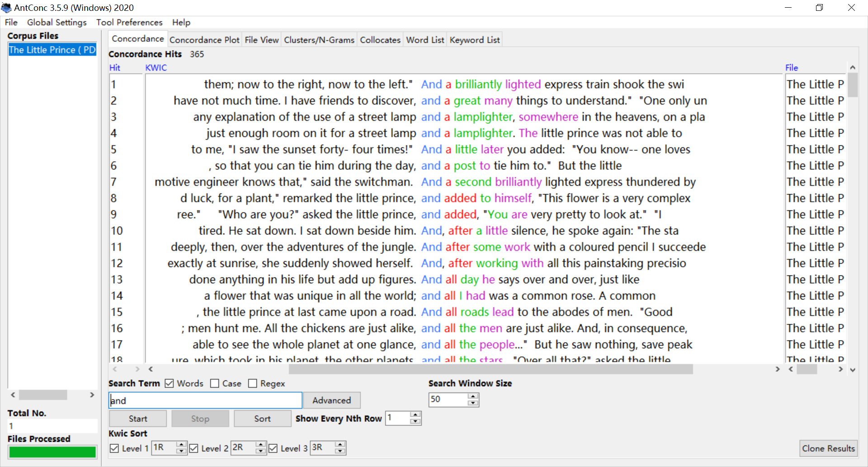Click the Sort button

262,419
